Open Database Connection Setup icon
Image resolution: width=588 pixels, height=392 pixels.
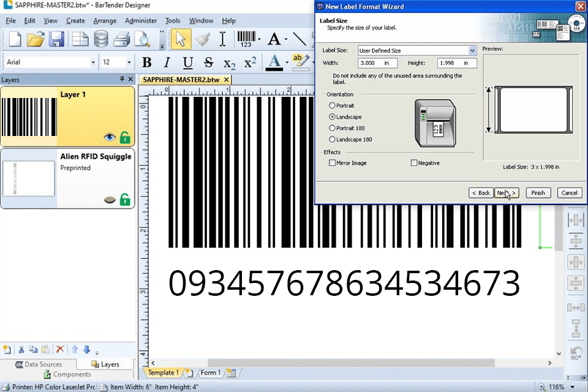coord(101,39)
